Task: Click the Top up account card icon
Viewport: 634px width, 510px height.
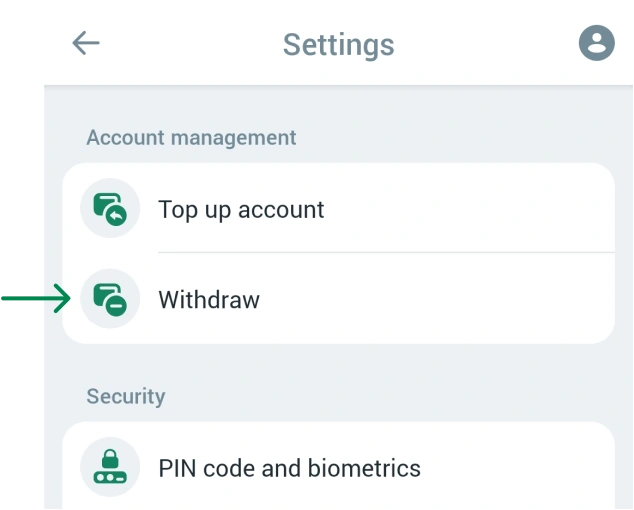Action: click(x=109, y=210)
